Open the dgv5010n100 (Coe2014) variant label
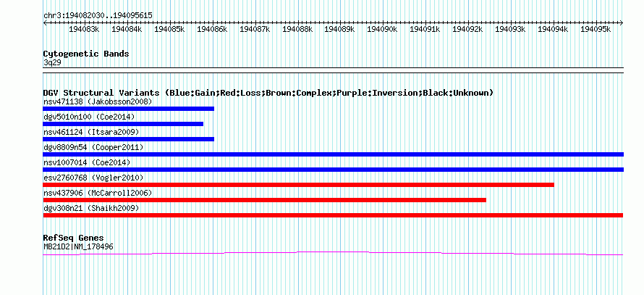Image resolution: width=644 pixels, height=295 pixels. 89,117
